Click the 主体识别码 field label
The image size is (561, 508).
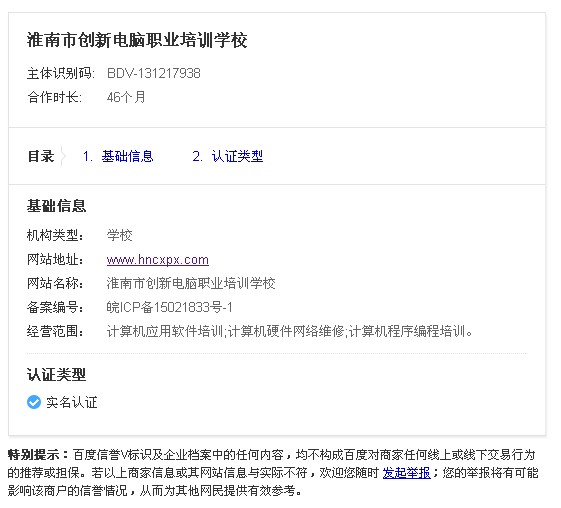point(61,73)
